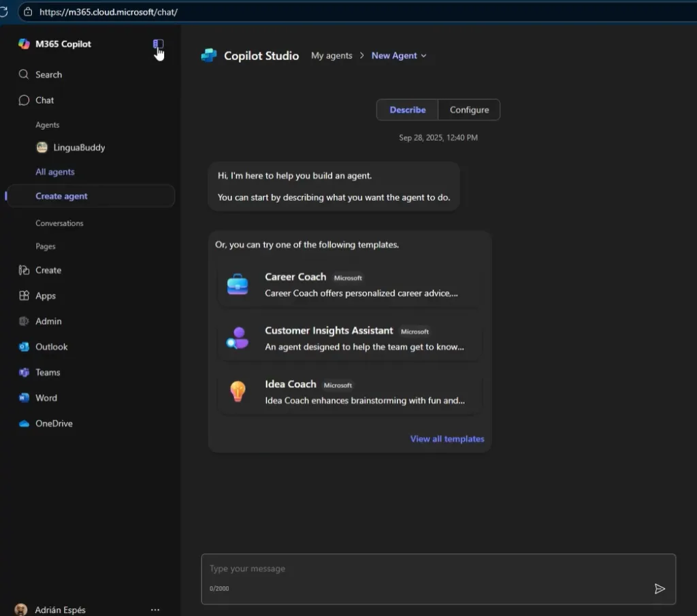Click Microsoft badge beside Idea Coach

click(338, 385)
